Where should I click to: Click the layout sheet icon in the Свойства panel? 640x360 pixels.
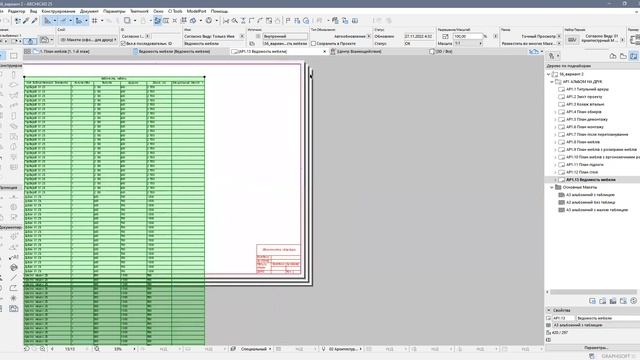tap(549, 318)
